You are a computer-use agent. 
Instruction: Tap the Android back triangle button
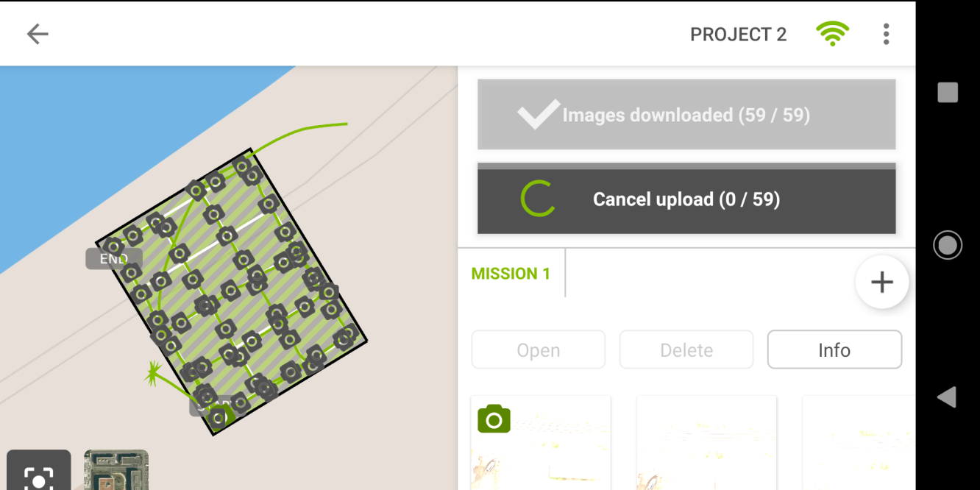[x=947, y=397]
